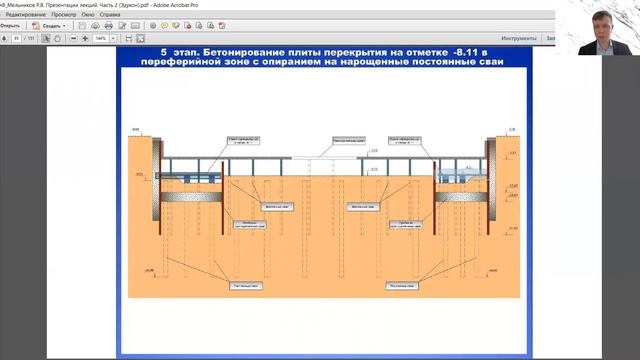Click the email envelope icon

tap(136, 26)
